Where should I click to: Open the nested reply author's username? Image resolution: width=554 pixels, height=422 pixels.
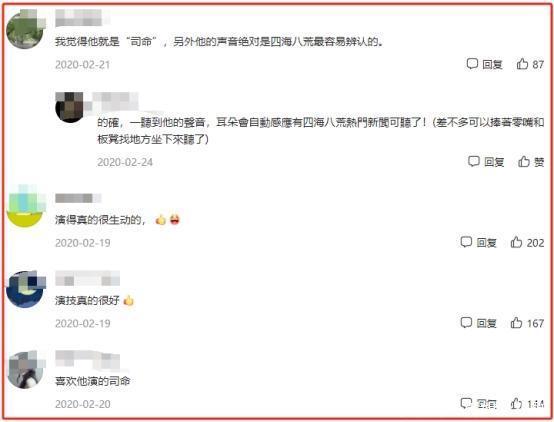coord(115,101)
